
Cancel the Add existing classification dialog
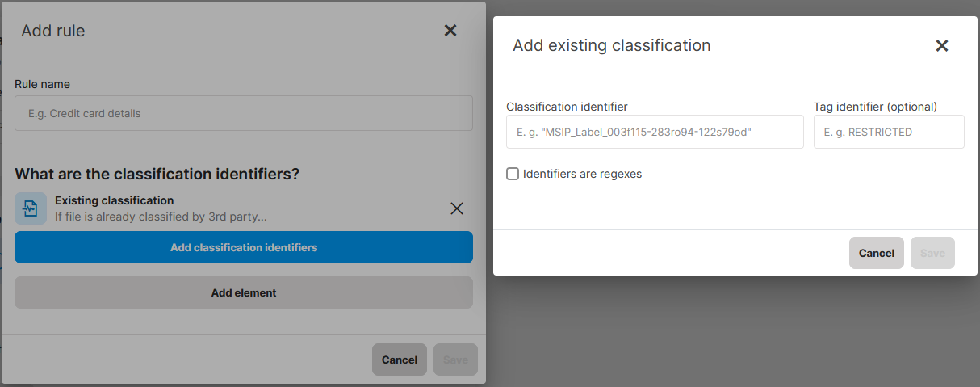tap(876, 253)
